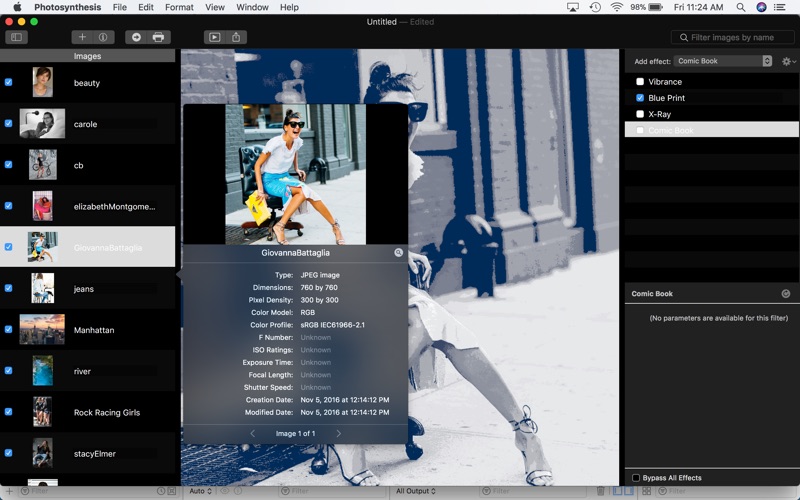Open the Add effect Comic Book dropdown

point(722,61)
